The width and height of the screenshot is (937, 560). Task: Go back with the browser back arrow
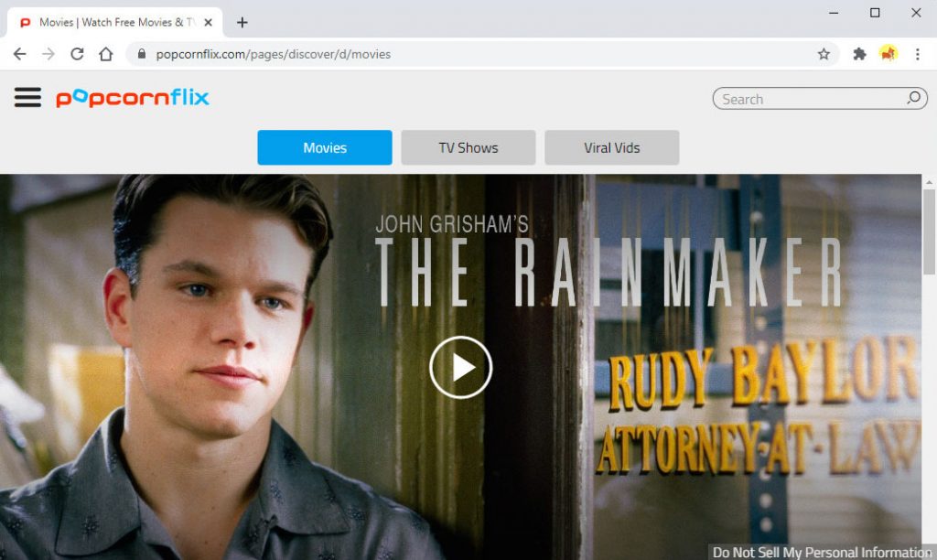tap(20, 54)
